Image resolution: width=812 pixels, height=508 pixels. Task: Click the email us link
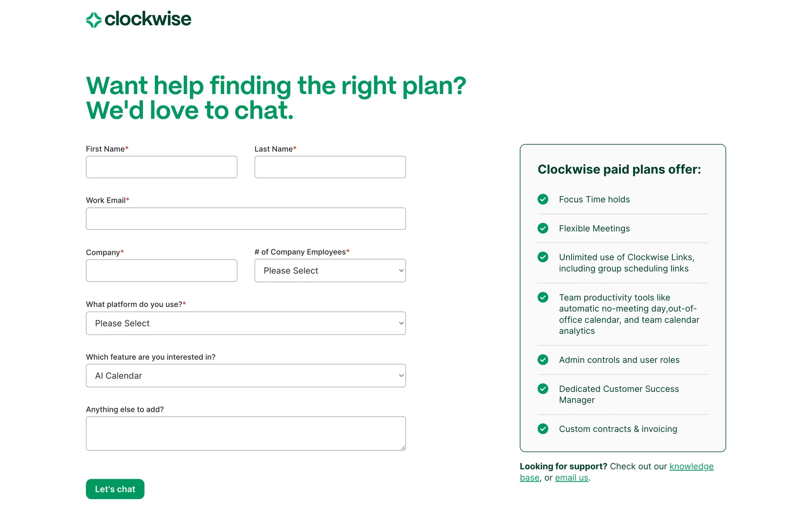point(571,478)
